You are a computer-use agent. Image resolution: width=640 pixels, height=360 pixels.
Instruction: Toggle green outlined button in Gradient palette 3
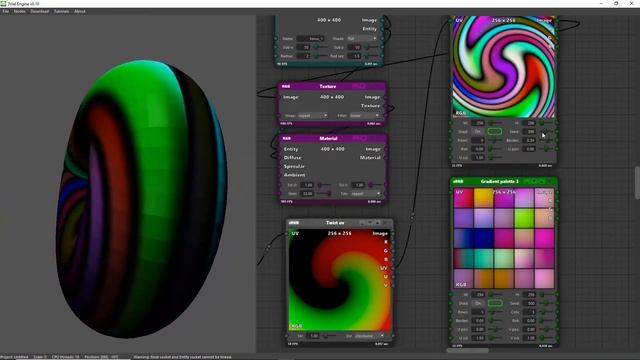click(x=495, y=303)
